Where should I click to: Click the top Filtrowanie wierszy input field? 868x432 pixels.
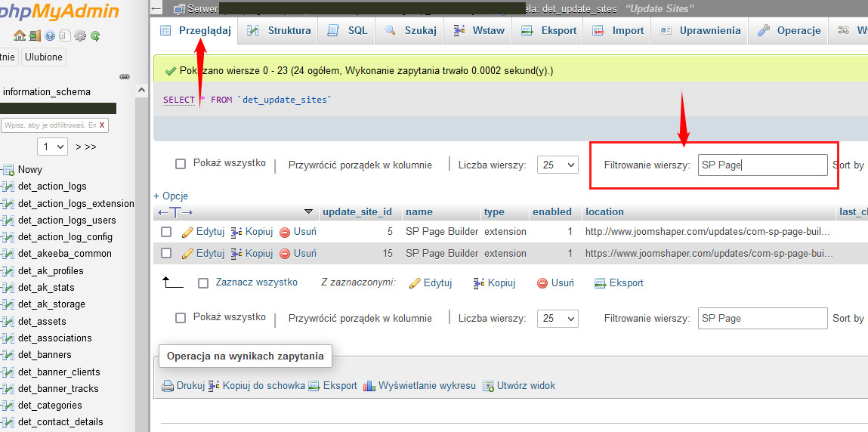pyautogui.click(x=762, y=165)
